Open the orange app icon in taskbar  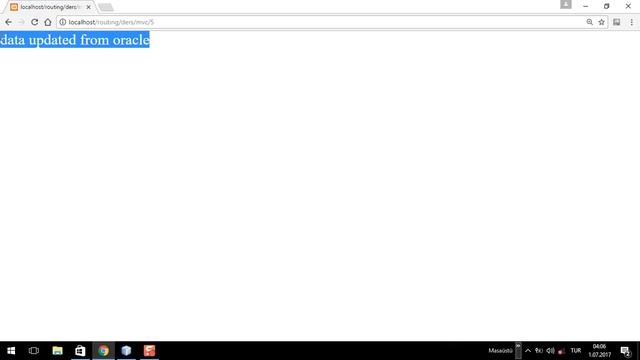149,351
